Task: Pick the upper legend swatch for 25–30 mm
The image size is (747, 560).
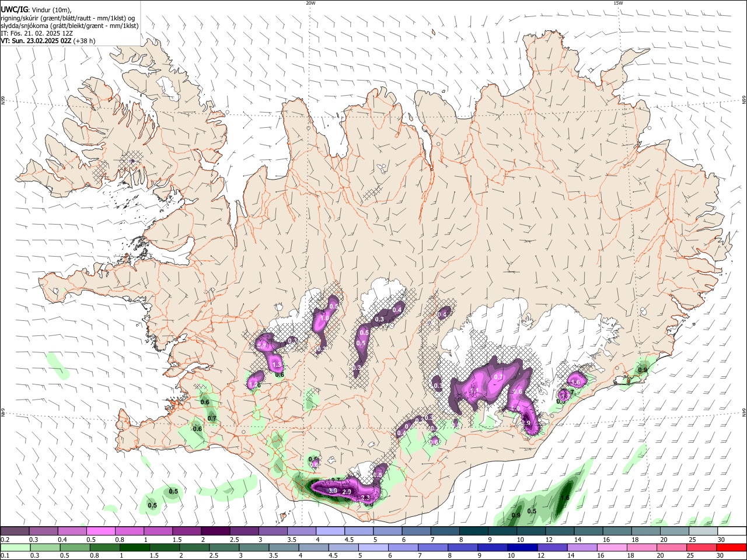Action: (702, 531)
